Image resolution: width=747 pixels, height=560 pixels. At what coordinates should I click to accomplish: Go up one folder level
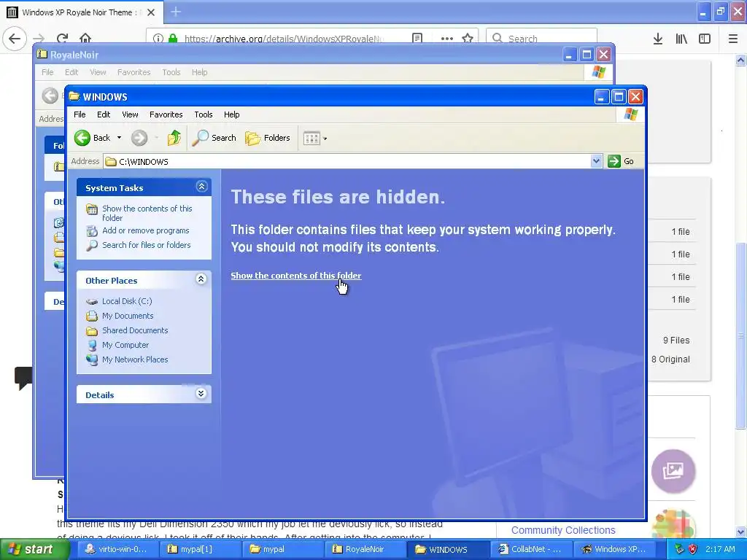click(x=174, y=138)
